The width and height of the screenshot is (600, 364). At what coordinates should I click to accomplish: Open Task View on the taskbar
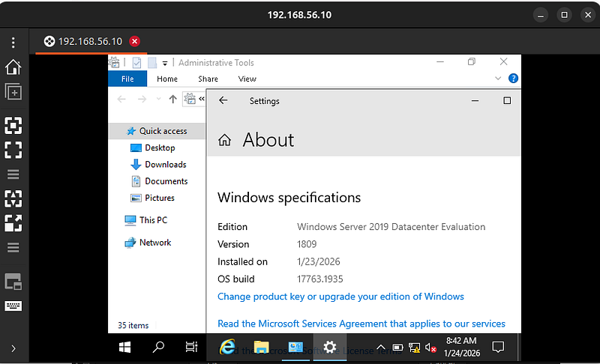coord(191,348)
